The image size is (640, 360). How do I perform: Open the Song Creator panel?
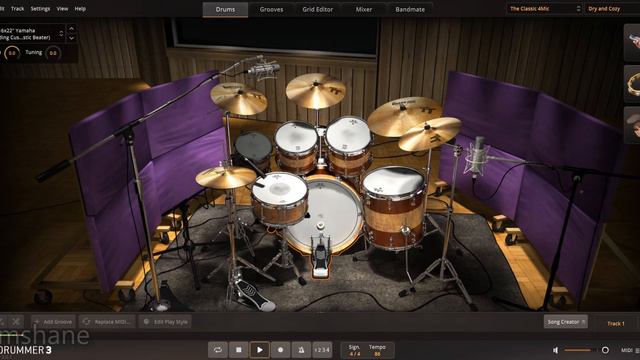tap(566, 322)
